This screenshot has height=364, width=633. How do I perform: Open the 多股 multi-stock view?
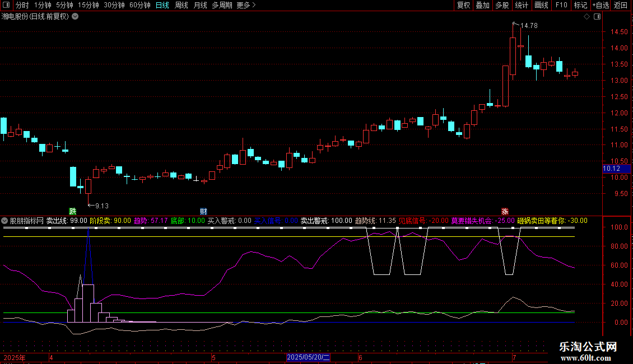(502, 5)
